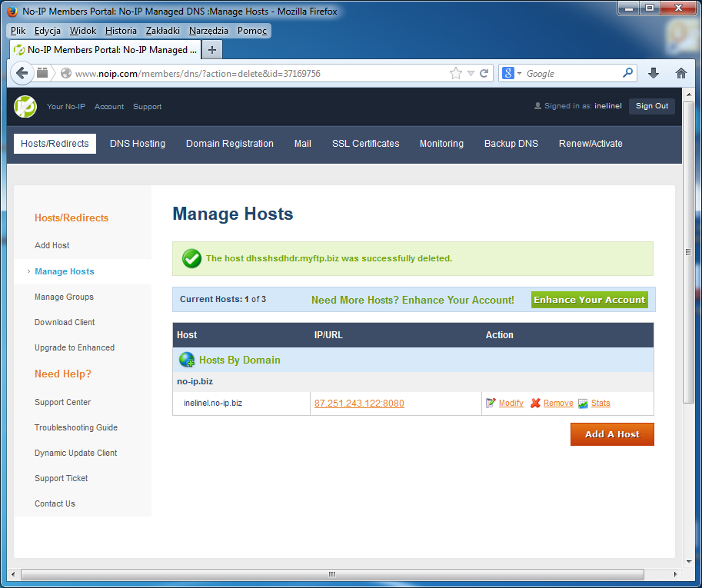The height and width of the screenshot is (588, 702).
Task: Open the Edycja menu
Action: 48,31
